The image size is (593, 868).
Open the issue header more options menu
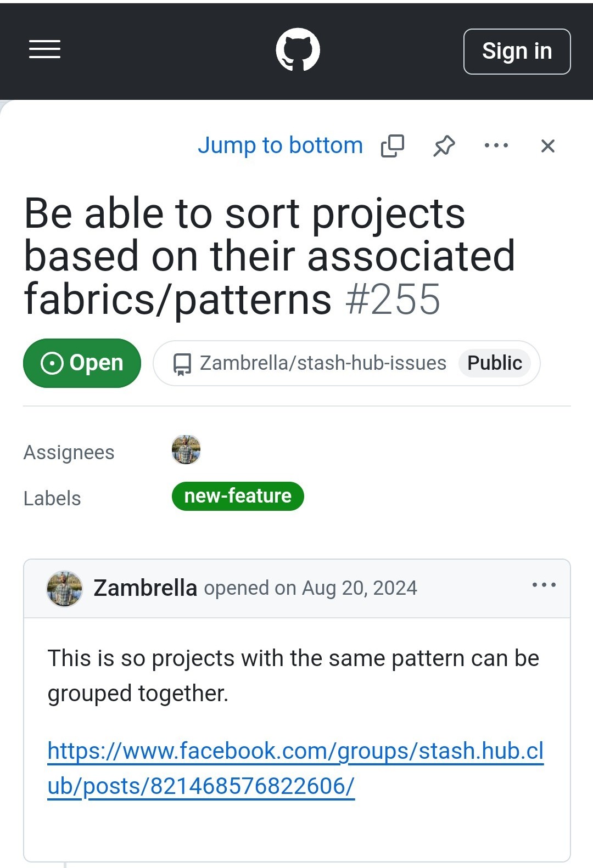point(496,145)
